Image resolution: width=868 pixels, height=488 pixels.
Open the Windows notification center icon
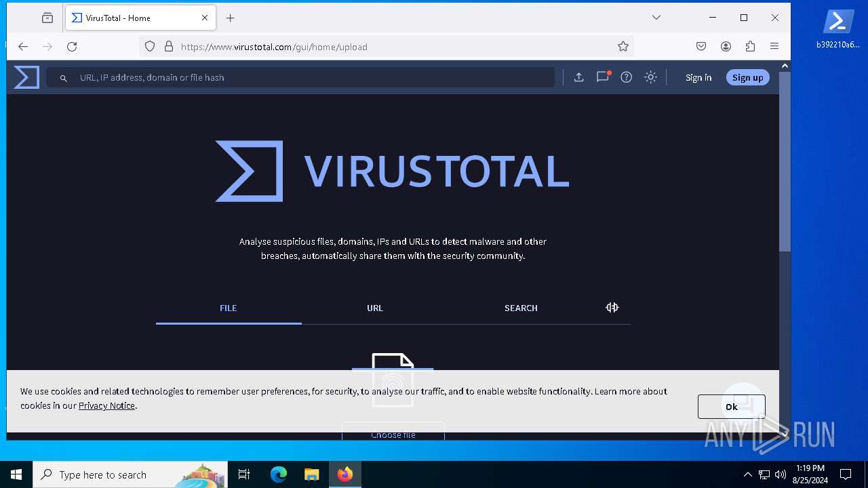coord(846,474)
